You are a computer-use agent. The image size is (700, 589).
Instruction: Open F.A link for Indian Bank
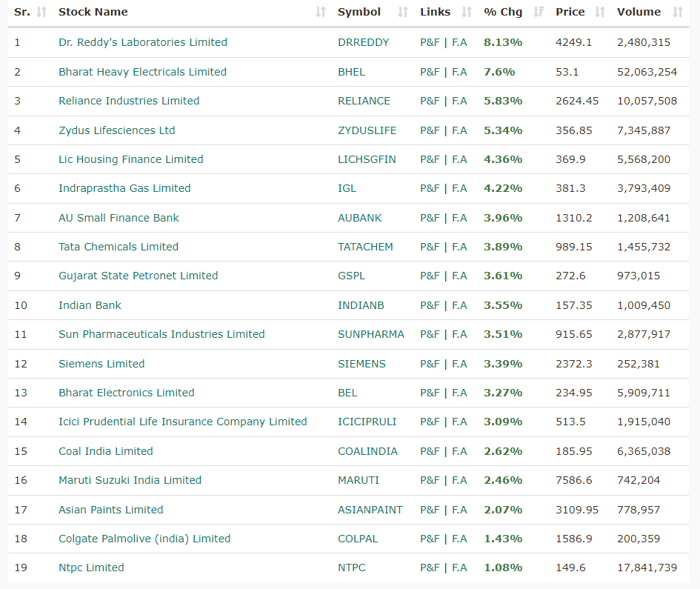(x=459, y=305)
